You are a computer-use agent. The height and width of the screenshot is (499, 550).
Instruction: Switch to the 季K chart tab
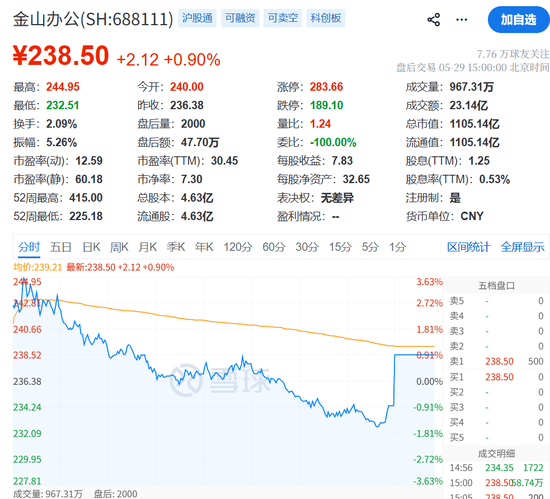coord(176,247)
